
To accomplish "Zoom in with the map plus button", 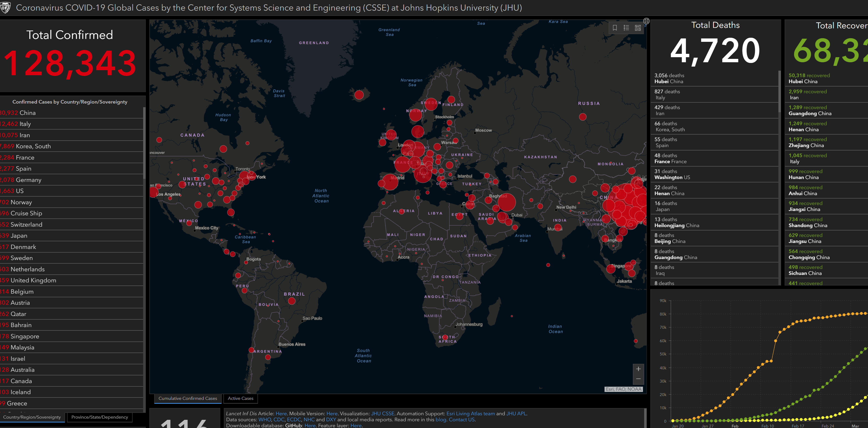I will [x=638, y=369].
